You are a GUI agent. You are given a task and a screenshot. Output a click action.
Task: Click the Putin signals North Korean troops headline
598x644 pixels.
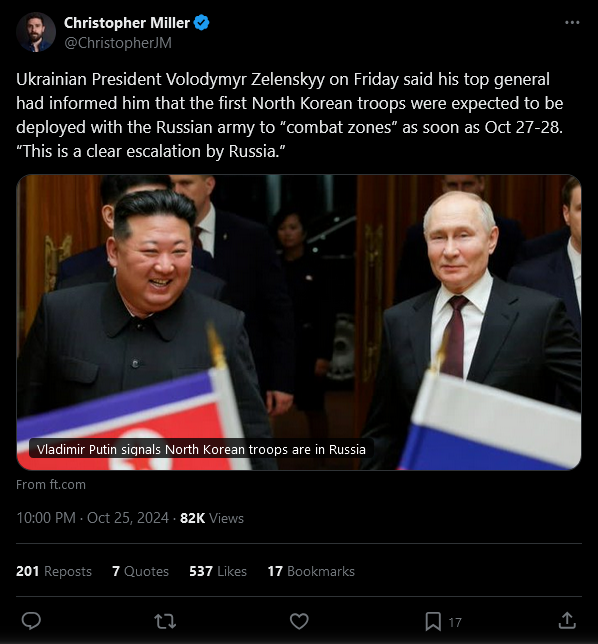pos(201,449)
